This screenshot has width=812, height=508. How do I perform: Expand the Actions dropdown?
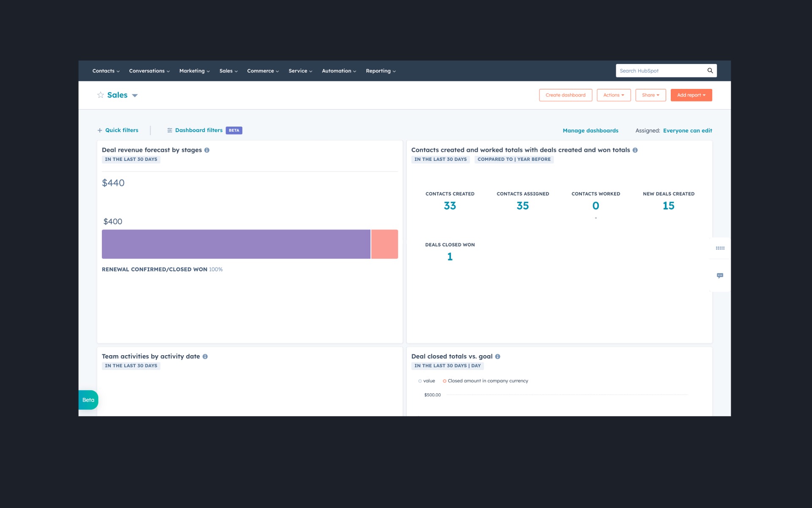(614, 95)
